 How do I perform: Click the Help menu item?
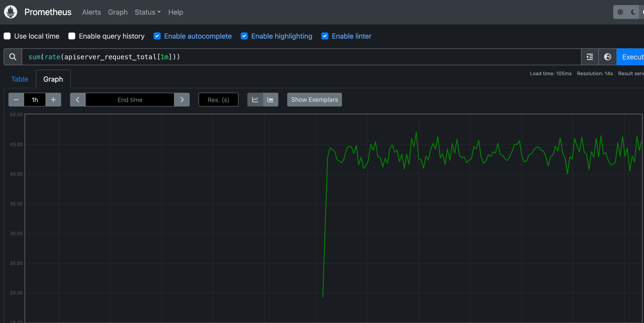click(x=175, y=12)
